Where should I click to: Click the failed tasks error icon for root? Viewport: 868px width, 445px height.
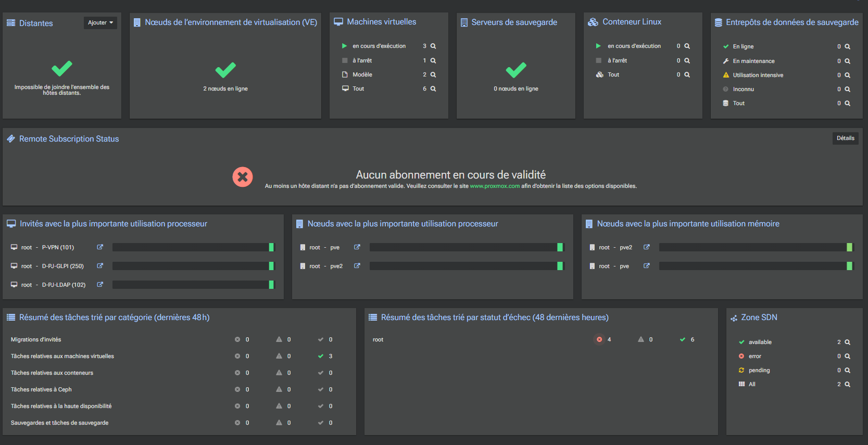(599, 340)
